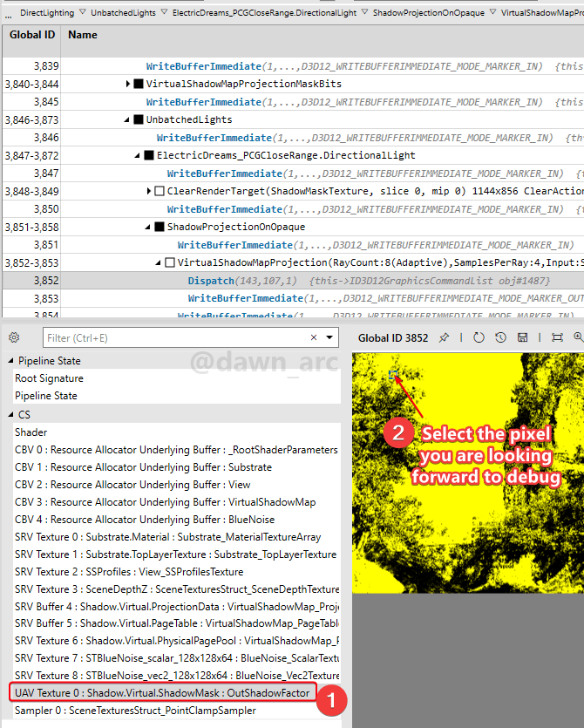Pin the Global ID 3852 view
Screen dimensions: 584x728
[x=444, y=337]
